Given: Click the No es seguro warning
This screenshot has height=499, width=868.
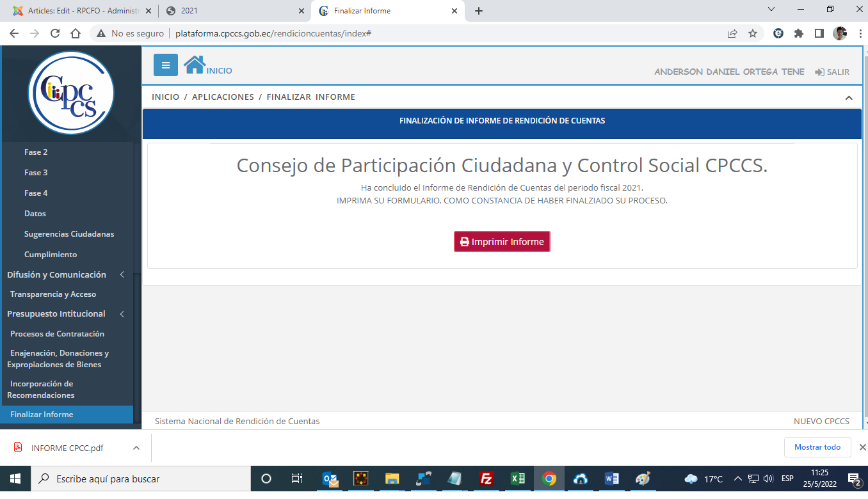Looking at the screenshot, I should point(130,33).
